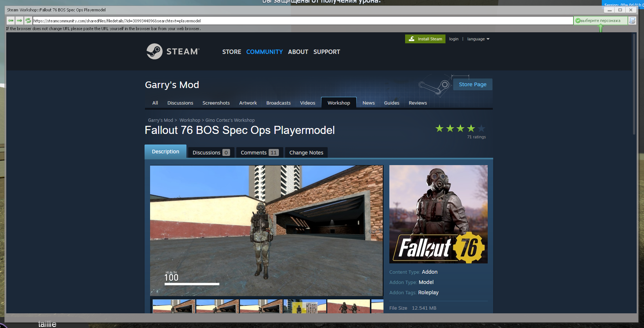Switch to the Screenshots tab
Viewport: 644px width, 328px height.
pyautogui.click(x=216, y=103)
